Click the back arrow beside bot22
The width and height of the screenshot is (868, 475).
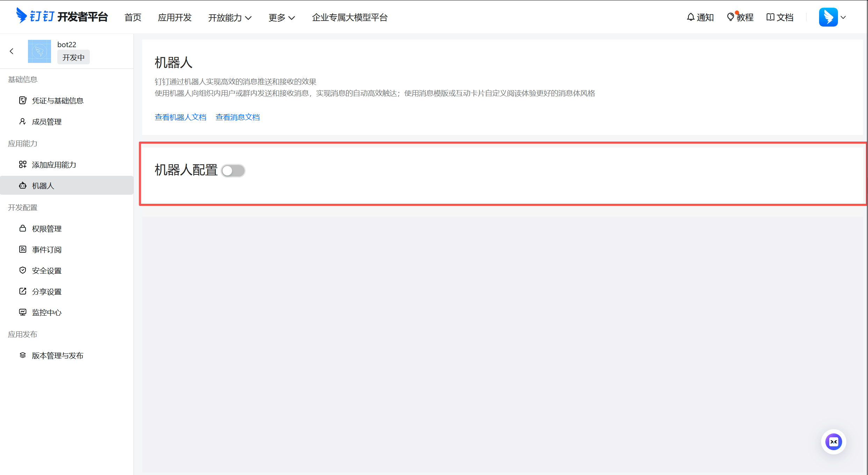coord(12,51)
